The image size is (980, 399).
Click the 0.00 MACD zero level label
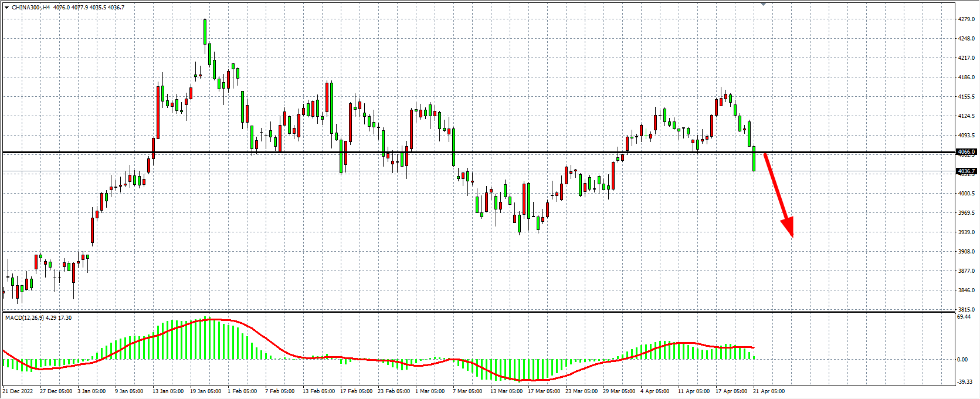tap(962, 359)
